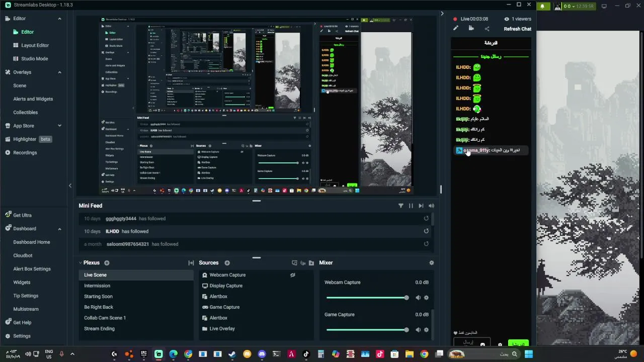Select the Intermission scene

(x=136, y=286)
